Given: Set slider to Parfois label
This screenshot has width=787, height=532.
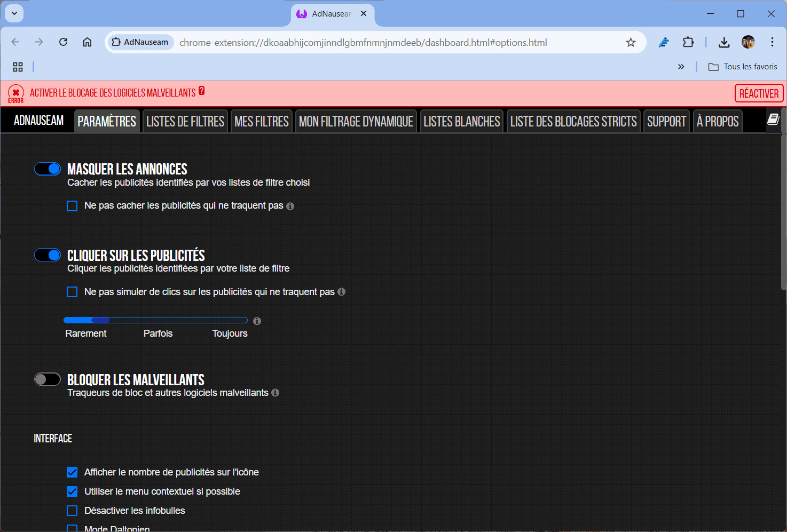Looking at the screenshot, I should tap(158, 334).
